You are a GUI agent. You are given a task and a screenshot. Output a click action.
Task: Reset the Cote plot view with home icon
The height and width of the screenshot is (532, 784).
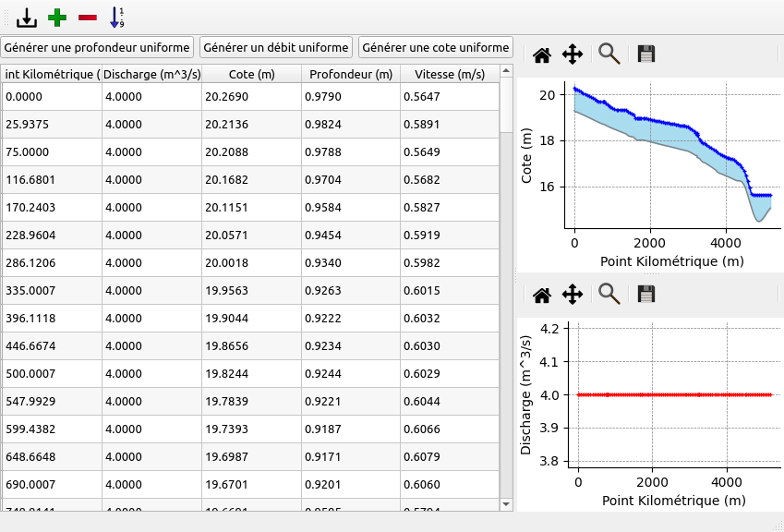point(542,54)
